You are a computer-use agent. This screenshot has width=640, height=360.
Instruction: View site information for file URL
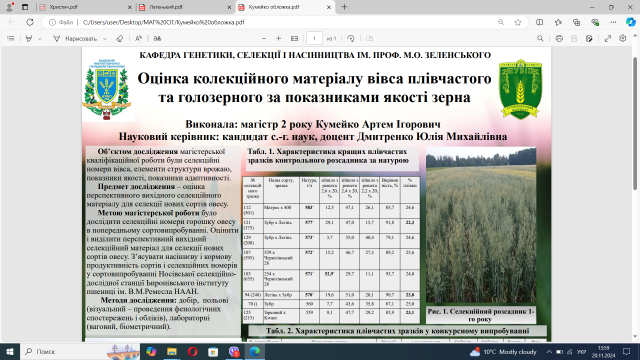coord(61,22)
